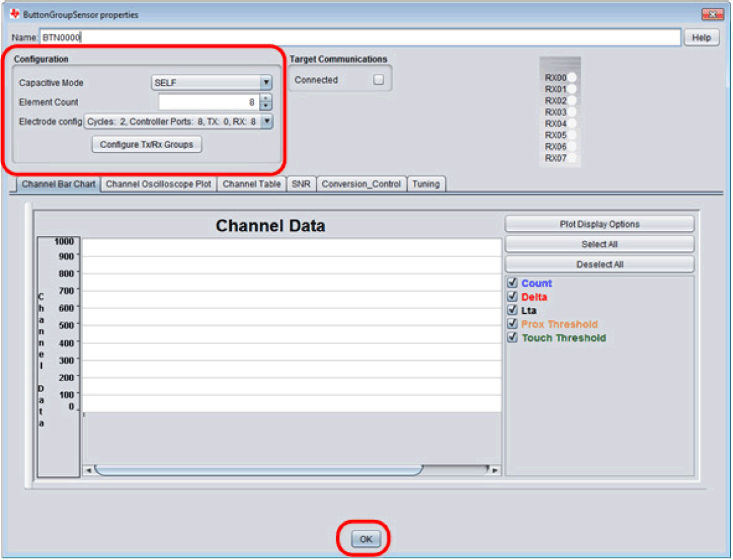Click the RX07 electrode indicator
This screenshot has width=733, height=560.
pos(572,159)
